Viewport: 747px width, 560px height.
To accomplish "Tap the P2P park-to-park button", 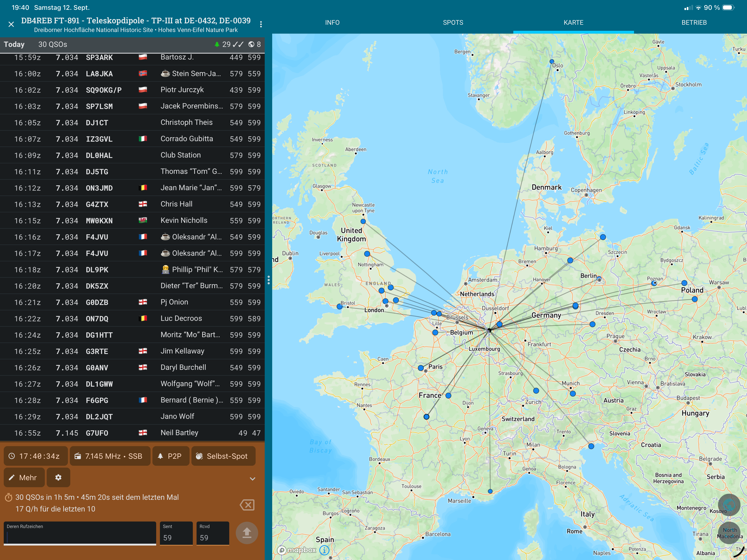I will (x=171, y=456).
